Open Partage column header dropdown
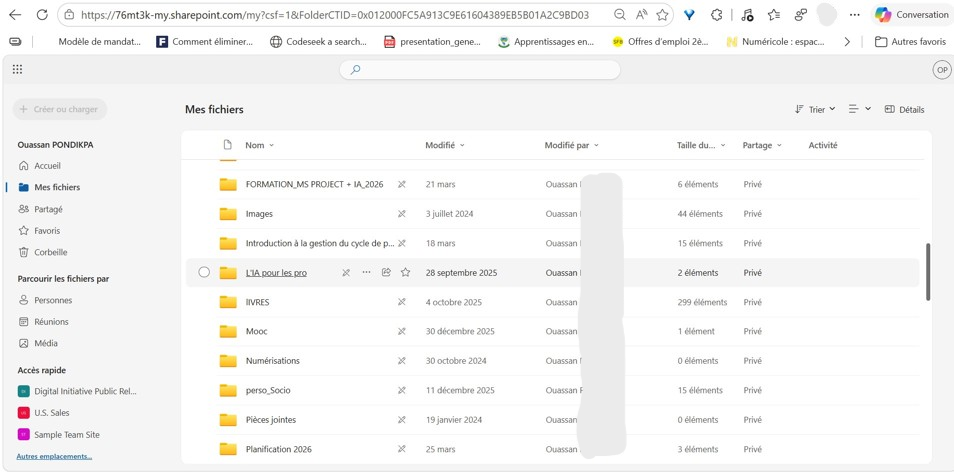954x473 pixels. [762, 145]
